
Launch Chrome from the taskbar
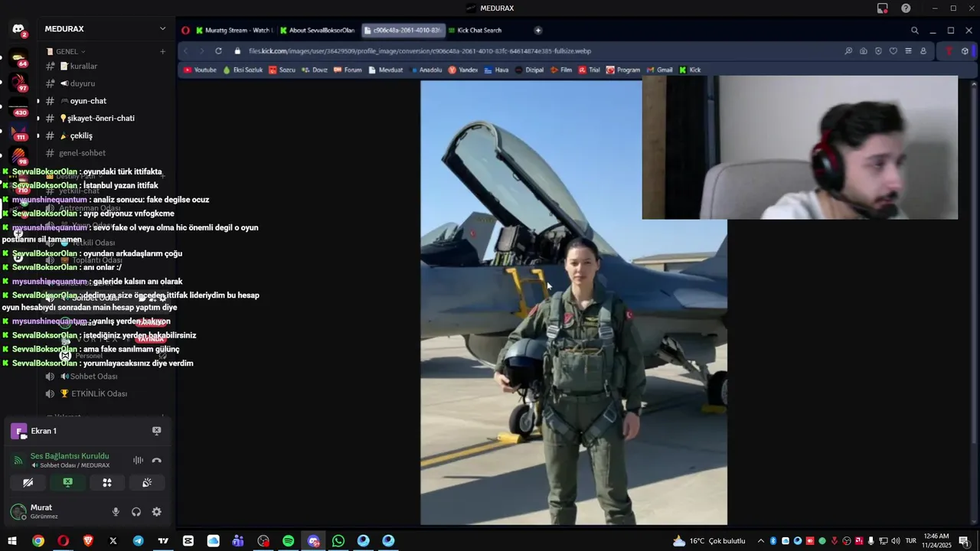38,541
